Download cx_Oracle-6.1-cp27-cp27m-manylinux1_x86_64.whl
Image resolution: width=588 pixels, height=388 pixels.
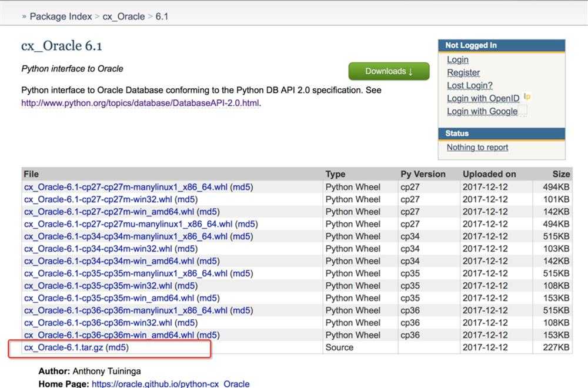tap(126, 187)
